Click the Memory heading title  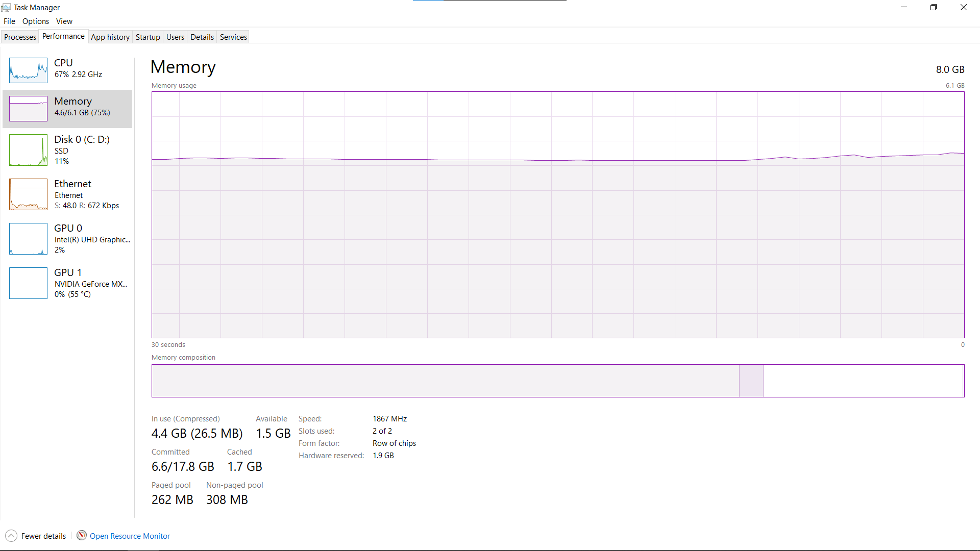coord(183,67)
